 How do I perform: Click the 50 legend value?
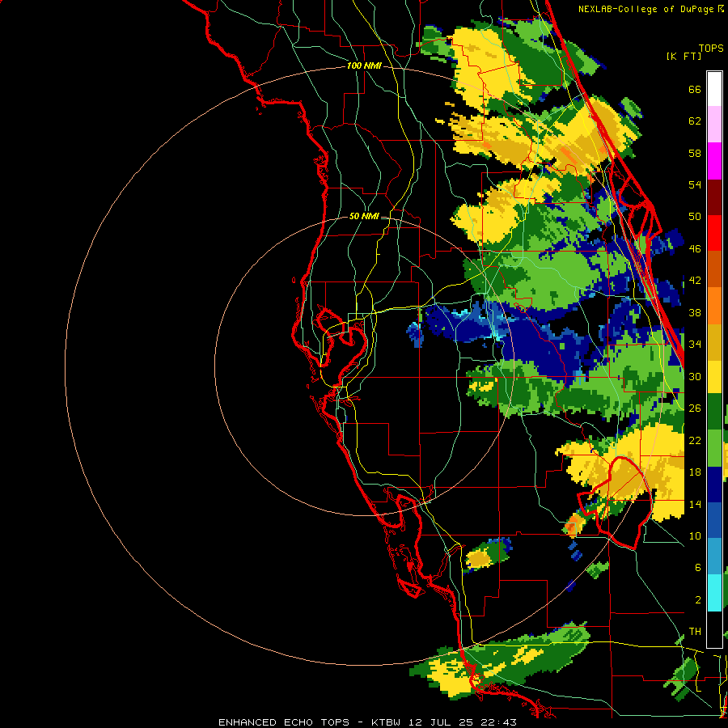[695, 216]
